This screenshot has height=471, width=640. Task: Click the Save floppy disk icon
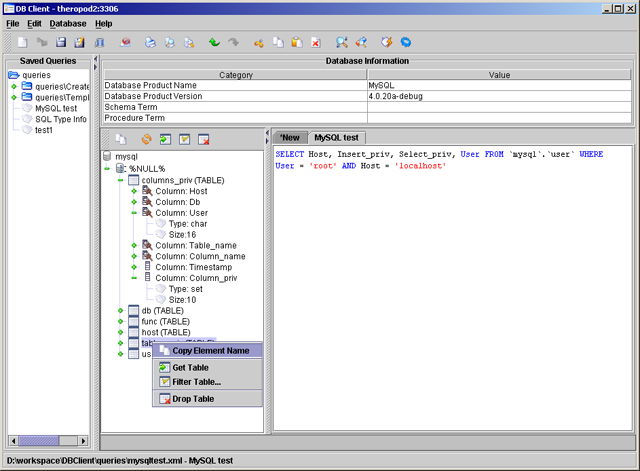point(61,42)
